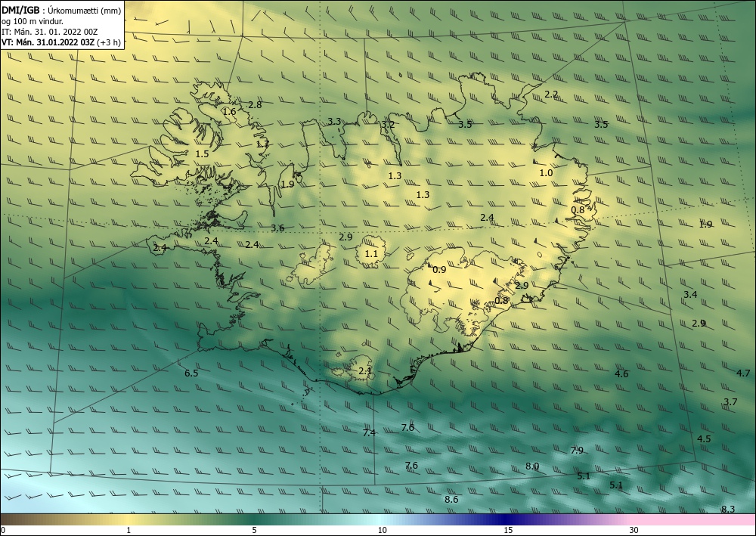
Task: Click the map value 3.2
Action: click(388, 125)
